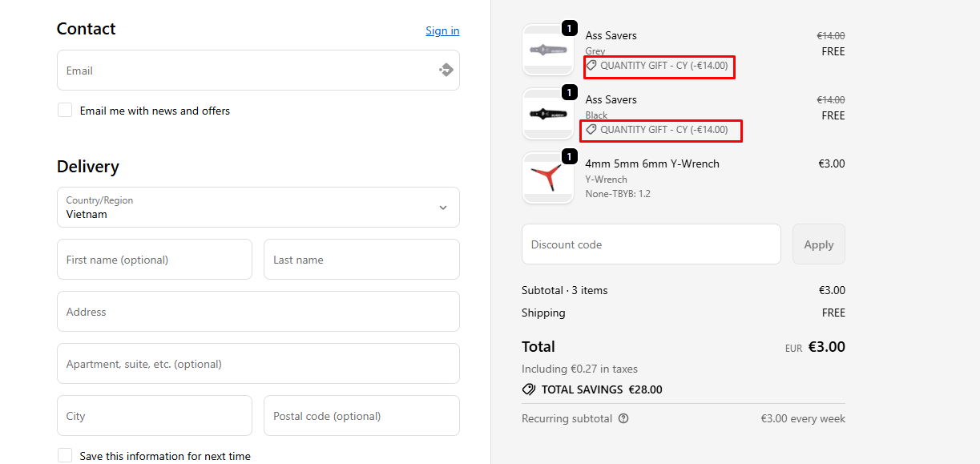Screen dimensions: 980x464
Task: Select the First name (optional) field
Action: (155, 260)
